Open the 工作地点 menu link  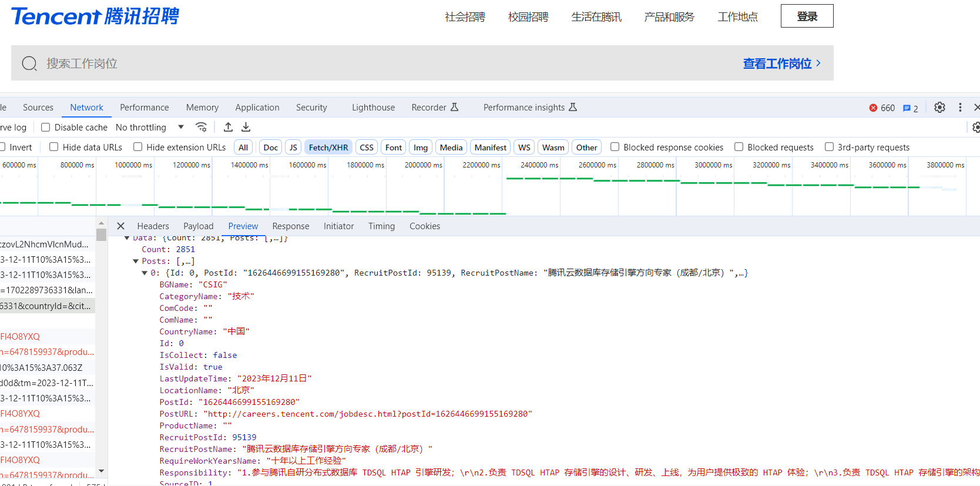(737, 17)
